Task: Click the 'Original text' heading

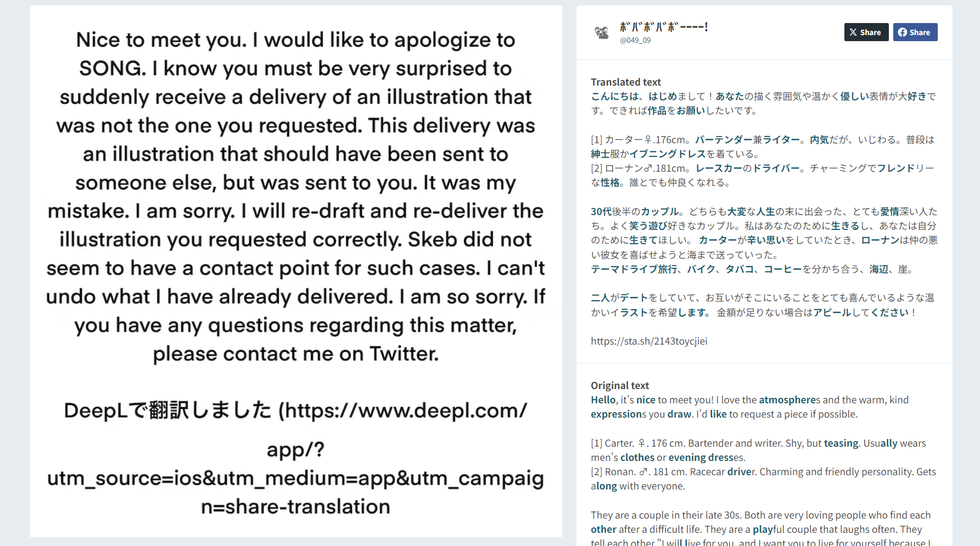Action: pos(620,385)
